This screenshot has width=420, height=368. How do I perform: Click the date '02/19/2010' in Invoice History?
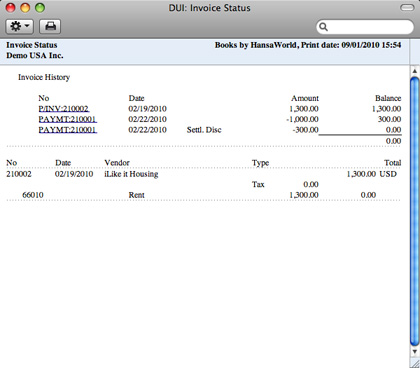147,109
